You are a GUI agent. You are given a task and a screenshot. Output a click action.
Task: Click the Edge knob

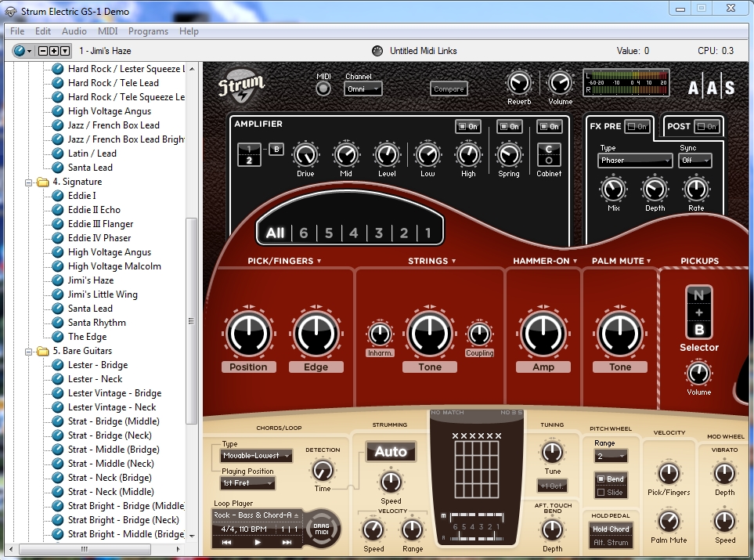(x=316, y=334)
